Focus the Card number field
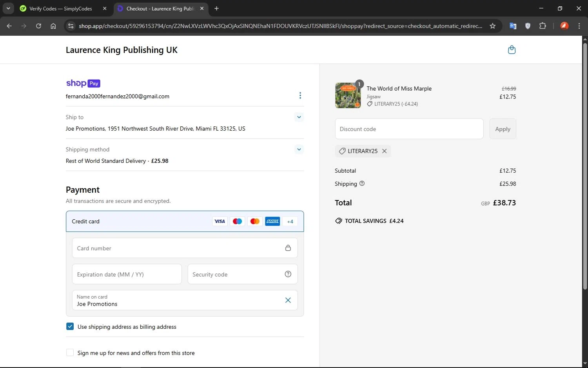This screenshot has height=368, width=588. coord(185,248)
